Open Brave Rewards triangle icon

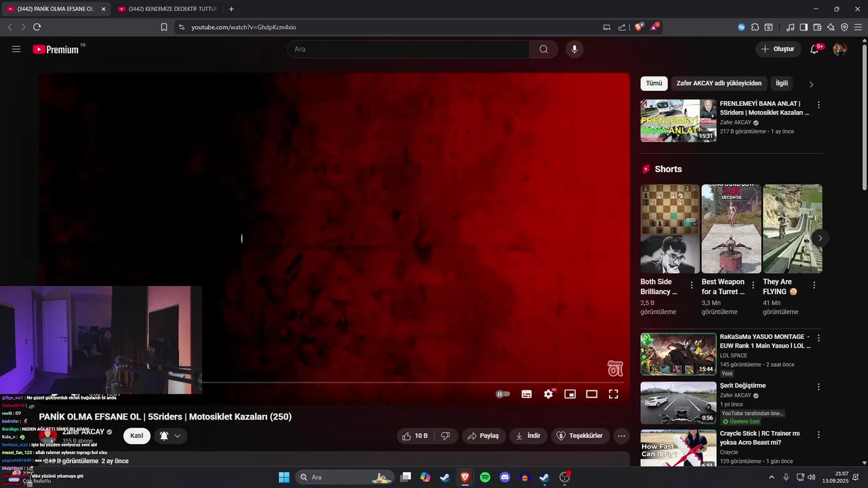[654, 27]
